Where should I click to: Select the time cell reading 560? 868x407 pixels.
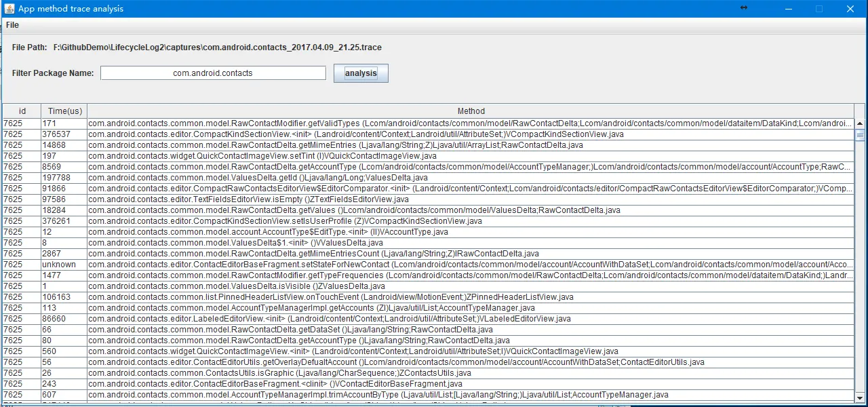pos(64,351)
